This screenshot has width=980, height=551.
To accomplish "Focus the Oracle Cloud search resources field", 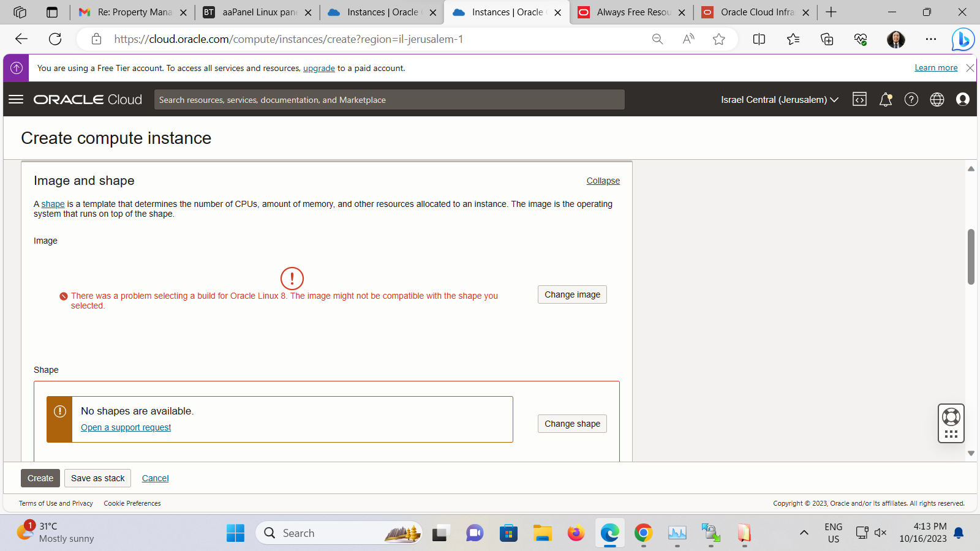I will coord(390,100).
